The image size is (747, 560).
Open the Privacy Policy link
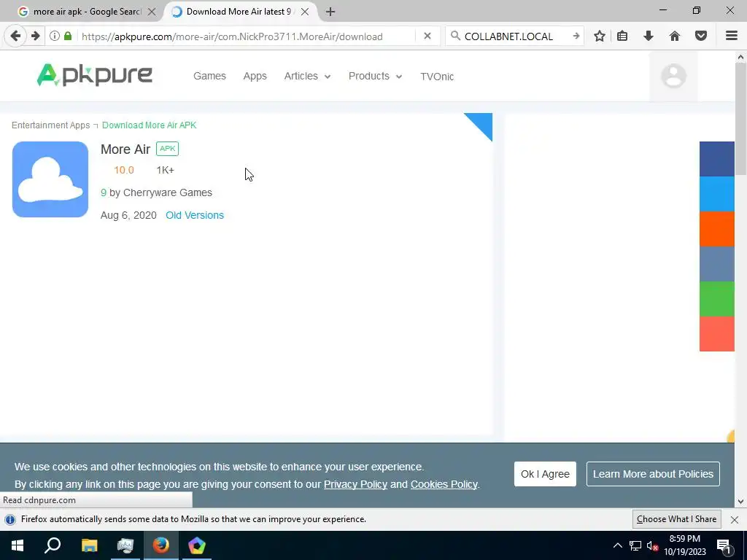click(355, 484)
